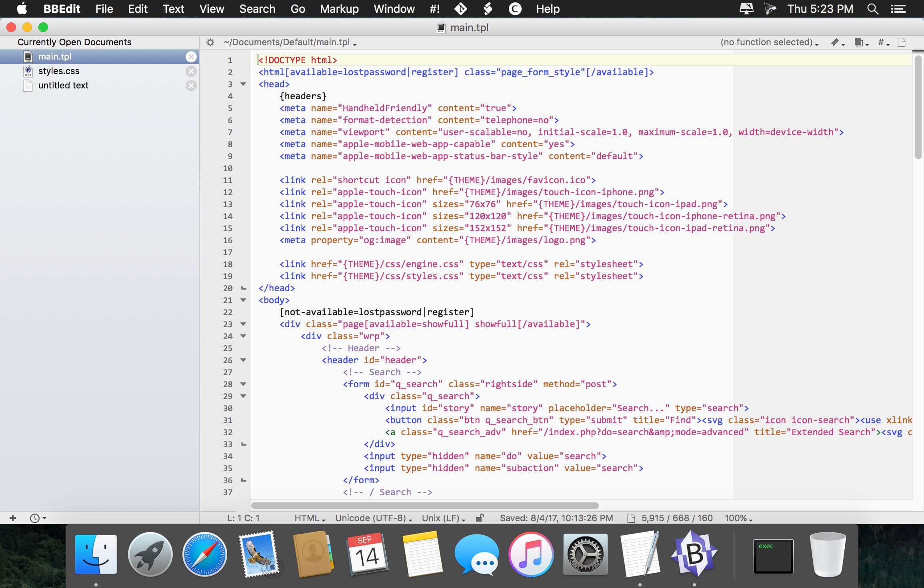Collapse the disclosure triangle on line 21
Viewport: 924px width, 588px height.
point(243,300)
